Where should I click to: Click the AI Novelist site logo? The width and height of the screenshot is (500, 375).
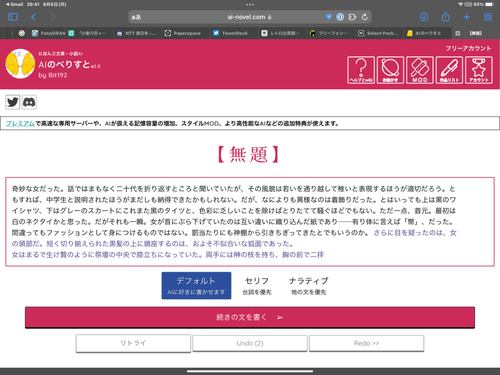click(x=20, y=64)
